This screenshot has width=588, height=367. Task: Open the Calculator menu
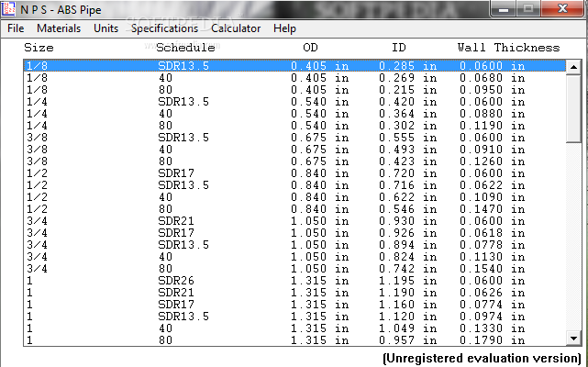coord(236,28)
